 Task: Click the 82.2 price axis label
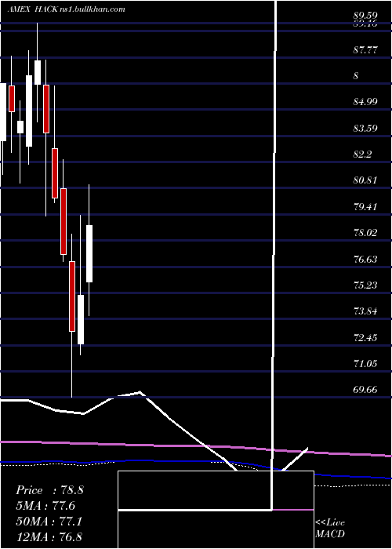362,154
